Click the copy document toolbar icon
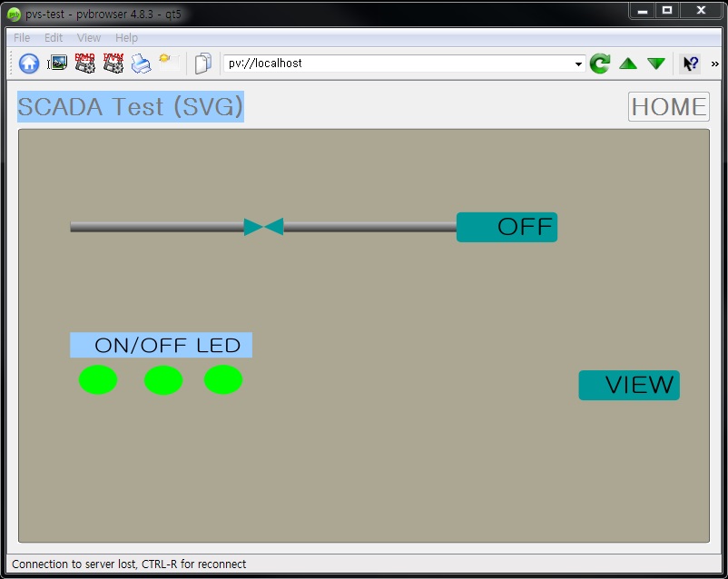 (x=202, y=64)
